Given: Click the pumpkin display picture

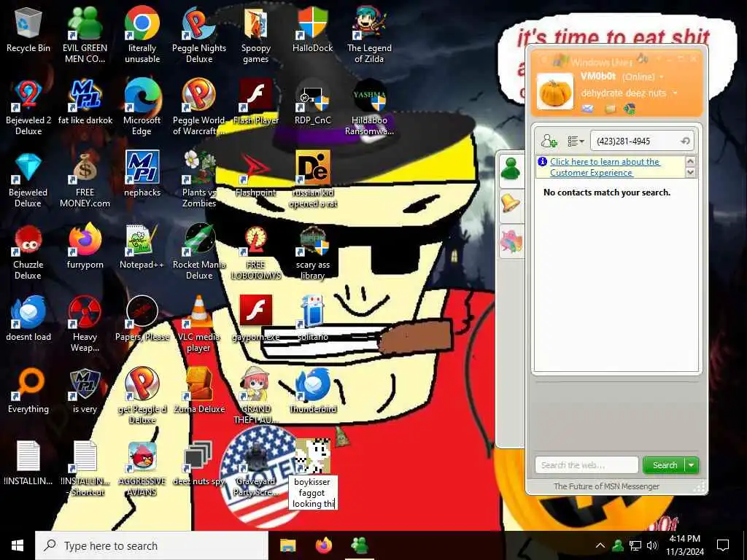Looking at the screenshot, I should [555, 91].
